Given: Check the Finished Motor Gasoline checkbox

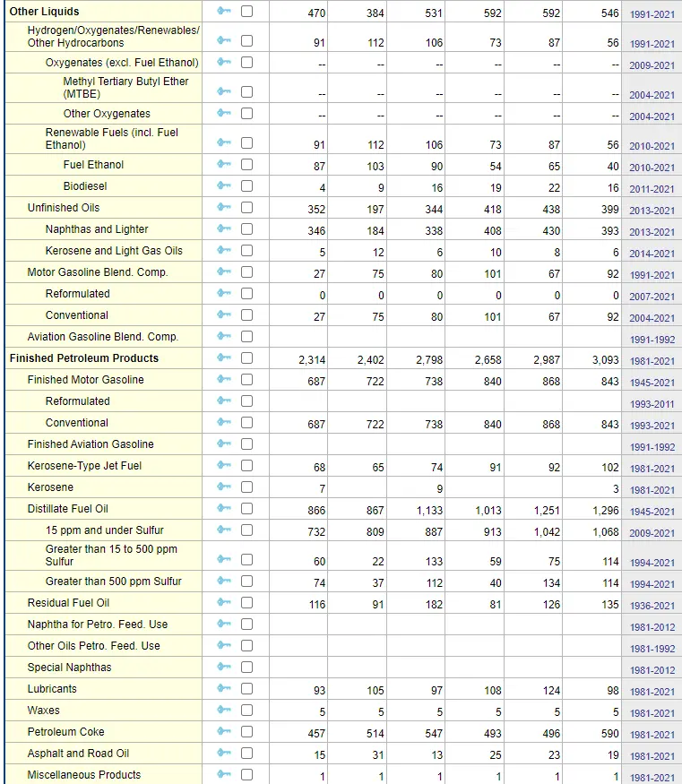Looking at the screenshot, I should click(247, 381).
